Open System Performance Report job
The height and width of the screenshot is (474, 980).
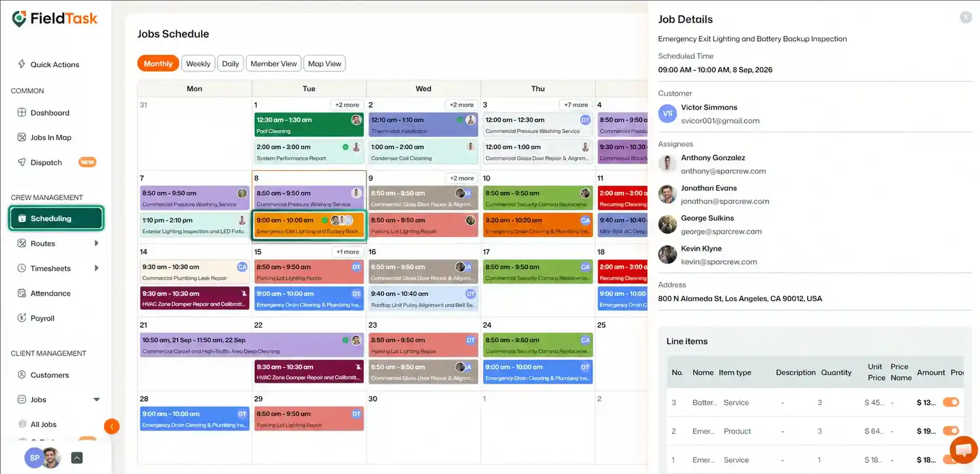point(309,152)
